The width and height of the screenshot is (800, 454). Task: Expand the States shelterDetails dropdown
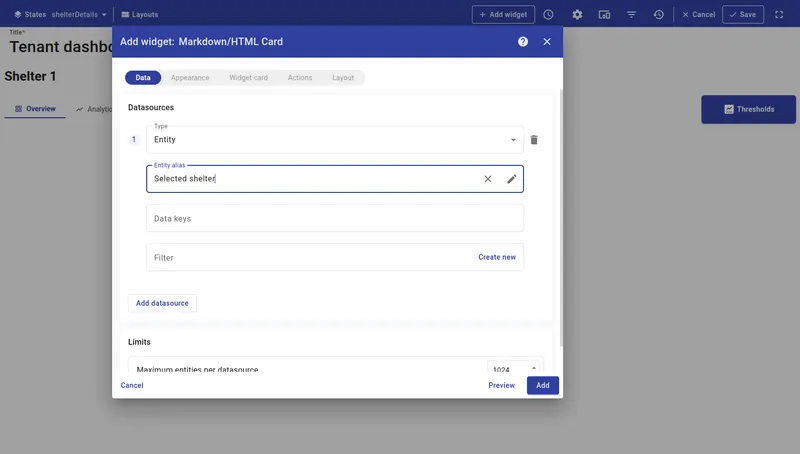(61, 15)
